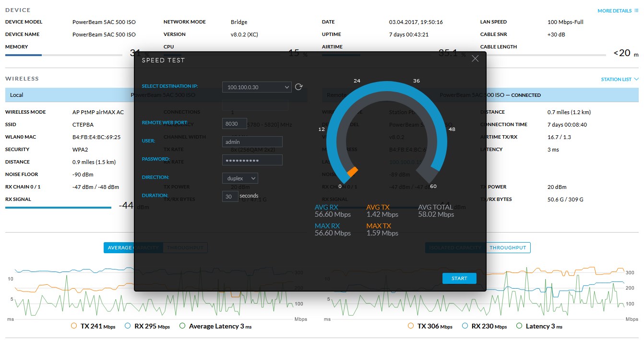
Task: Focus the User input field
Action: 252,142
